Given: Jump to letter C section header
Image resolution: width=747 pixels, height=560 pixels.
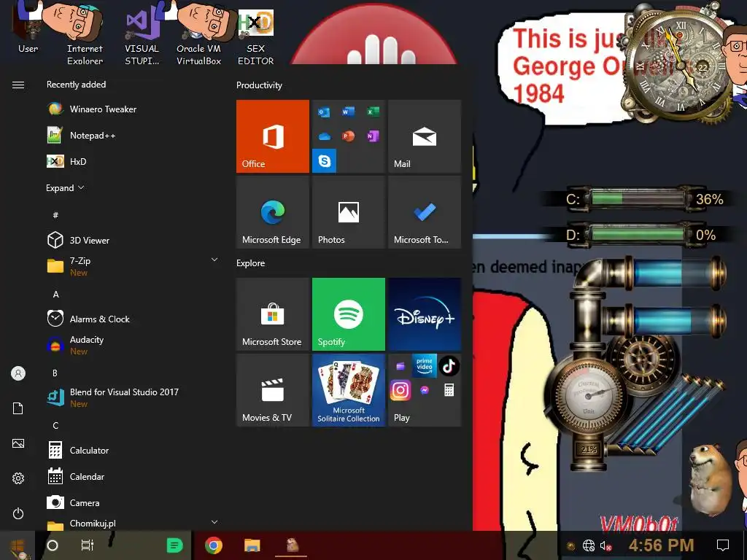Looking at the screenshot, I should (55, 425).
